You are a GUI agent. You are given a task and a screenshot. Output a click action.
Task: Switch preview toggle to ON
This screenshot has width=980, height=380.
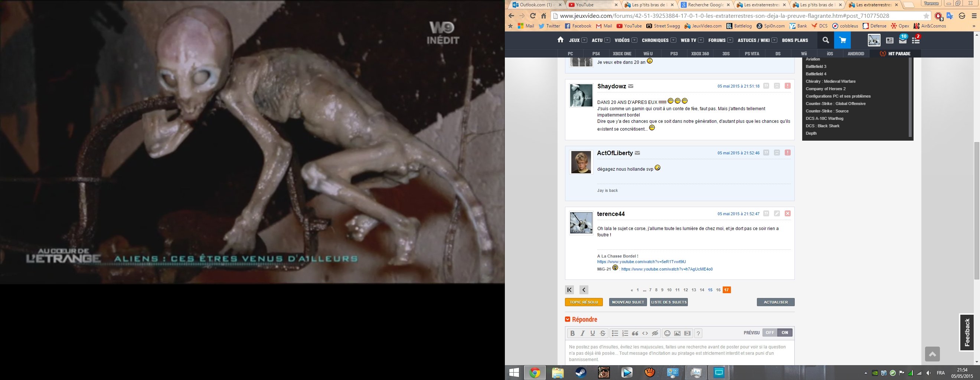coord(785,332)
